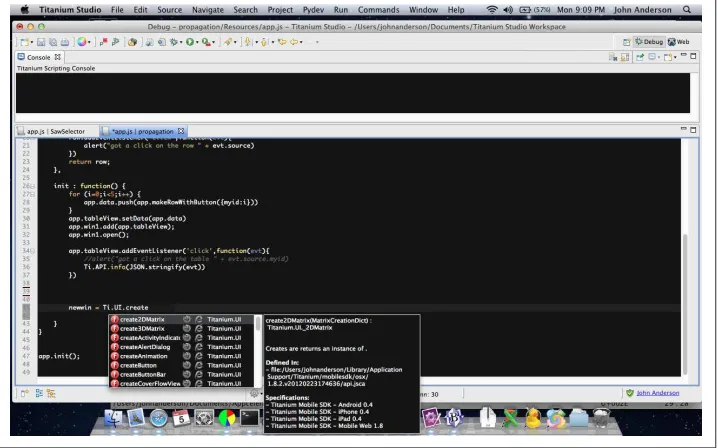
Task: Choose createButton from autocomplete list
Action: 181,366
